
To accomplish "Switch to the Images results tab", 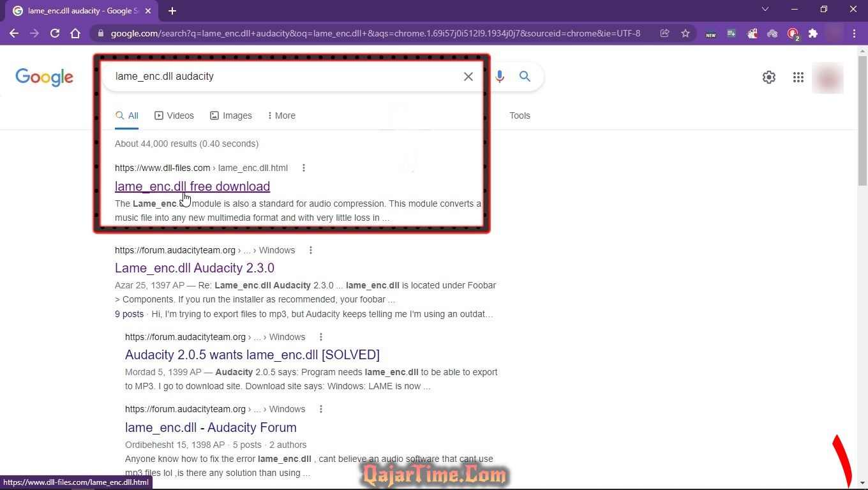I will pos(231,115).
